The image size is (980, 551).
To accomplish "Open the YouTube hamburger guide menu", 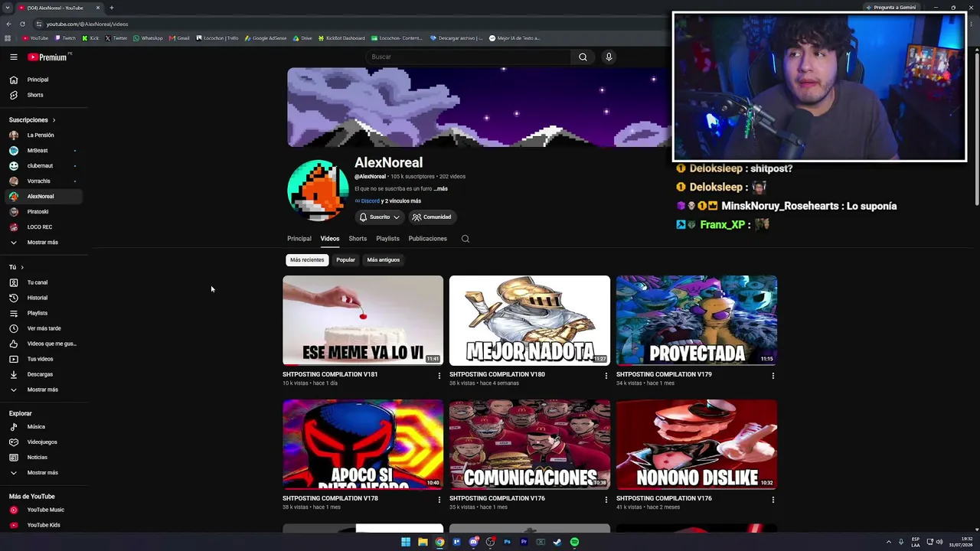I will tap(13, 57).
